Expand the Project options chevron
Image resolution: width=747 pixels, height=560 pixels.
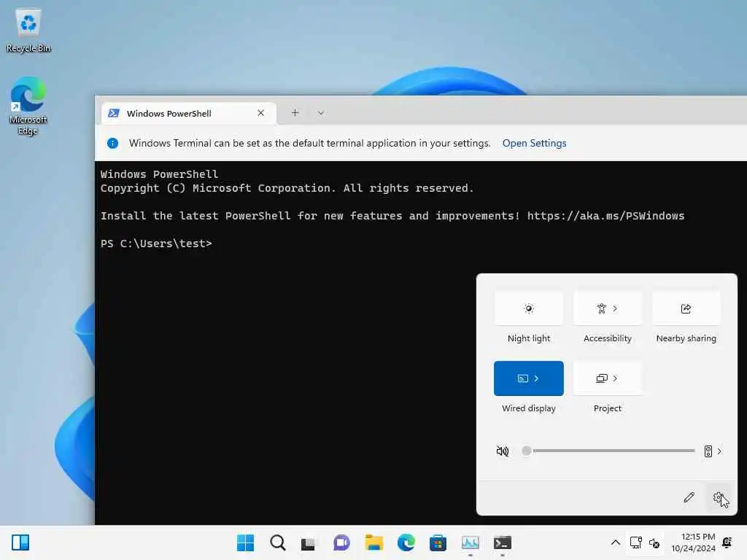(615, 378)
